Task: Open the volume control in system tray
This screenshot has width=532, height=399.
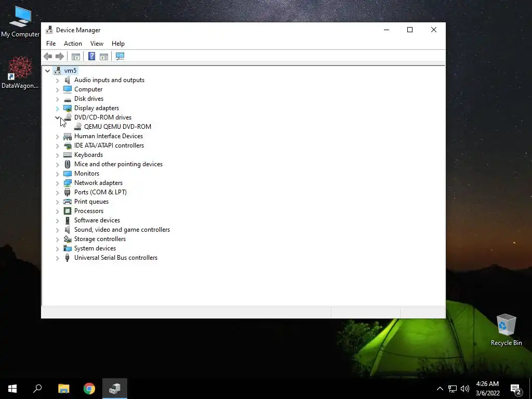Action: [465, 389]
